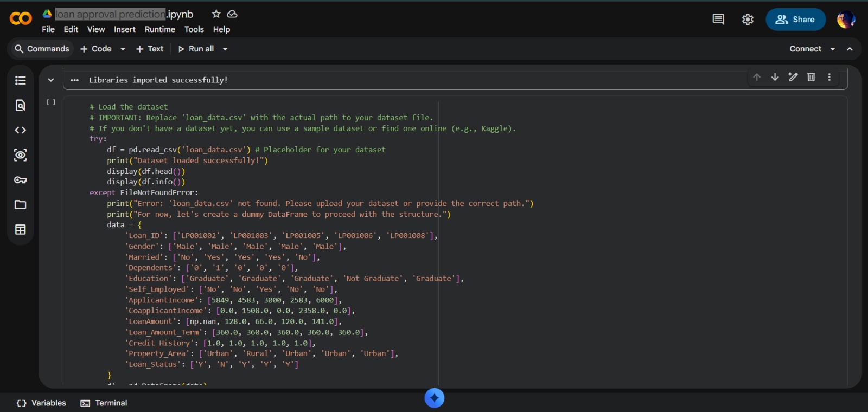The height and width of the screenshot is (412, 868).
Task: Open the Terminal panel
Action: pyautogui.click(x=104, y=403)
